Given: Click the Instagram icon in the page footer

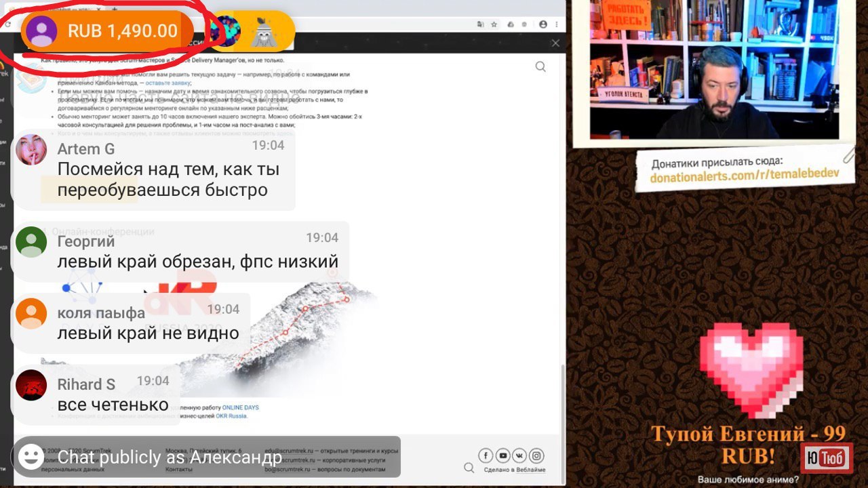Looking at the screenshot, I should [536, 455].
